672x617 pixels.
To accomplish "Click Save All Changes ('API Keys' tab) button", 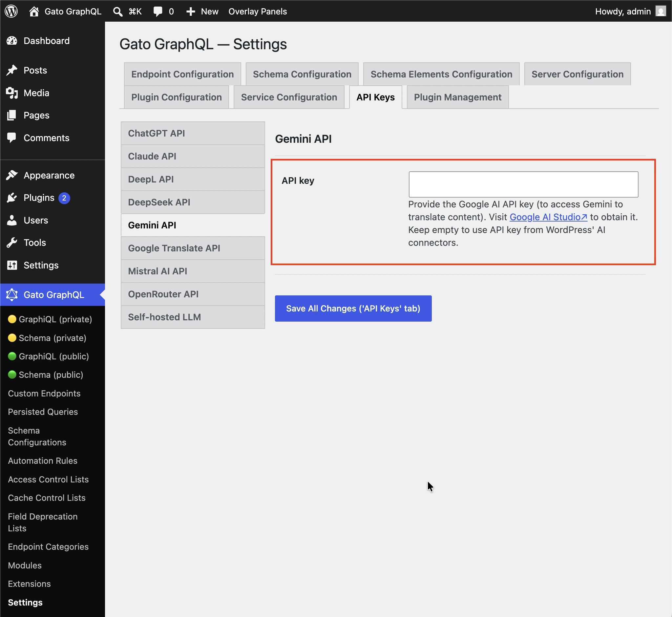I will (353, 308).
